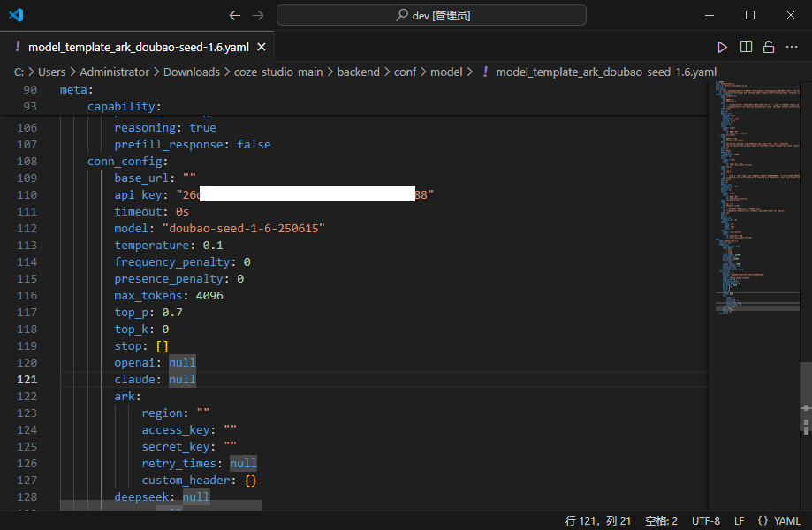The height and width of the screenshot is (530, 812).
Task: Click the line 121 column 21 indicator
Action: (598, 521)
